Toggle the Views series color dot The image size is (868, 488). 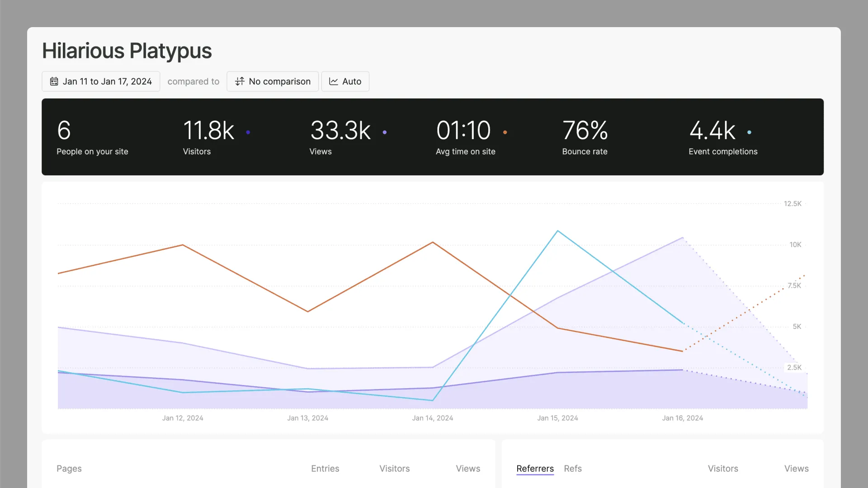point(385,132)
